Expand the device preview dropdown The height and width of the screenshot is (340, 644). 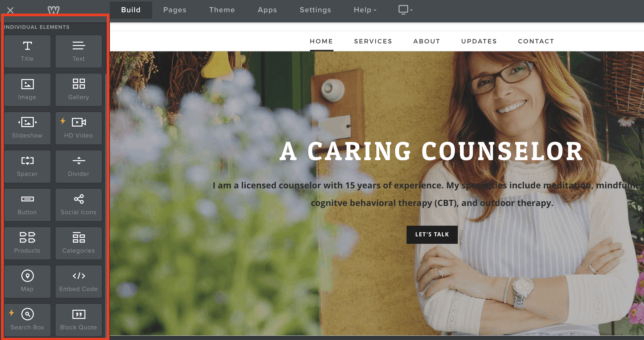click(405, 10)
